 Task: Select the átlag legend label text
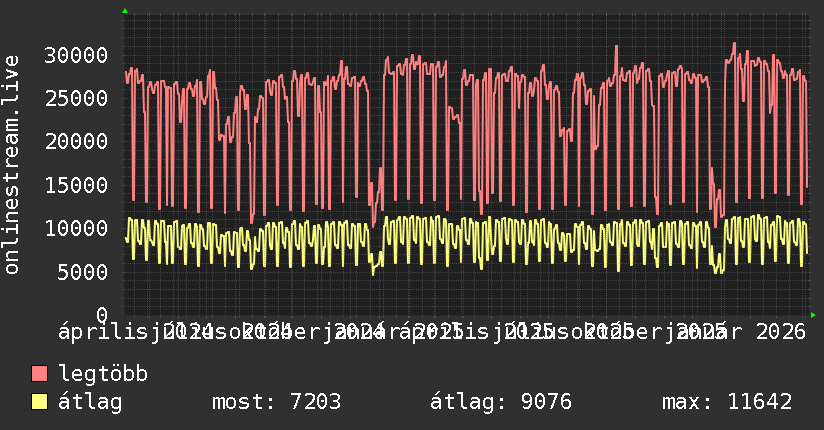[x=90, y=402]
